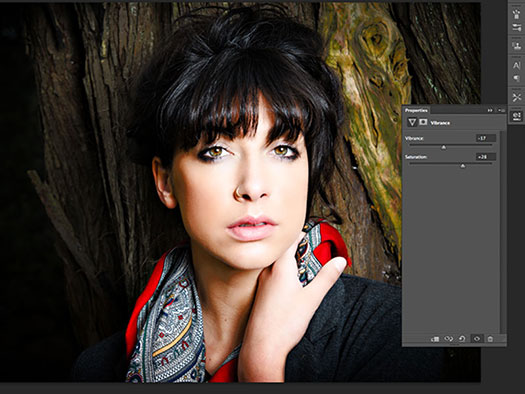This screenshot has width=525, height=394.
Task: Collapse the Properties panel with double arrows
Action: (490, 110)
